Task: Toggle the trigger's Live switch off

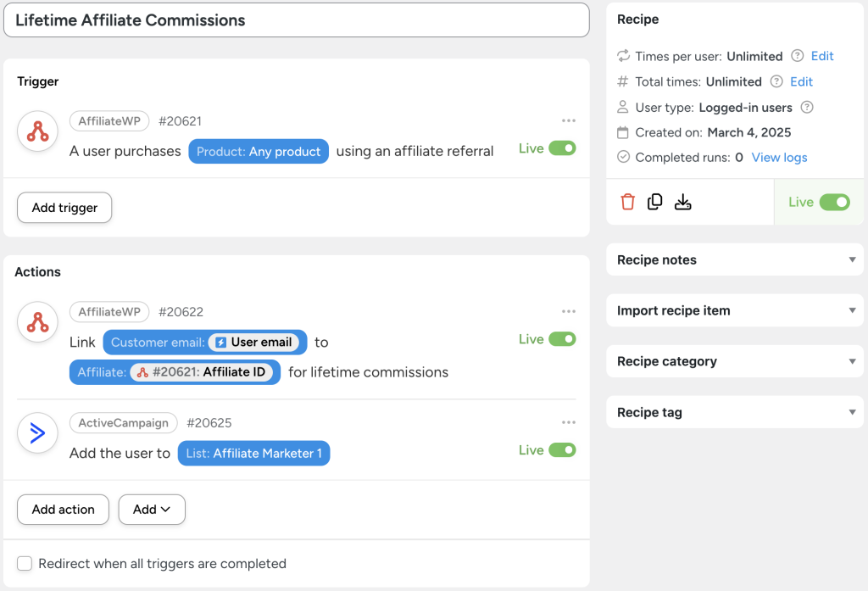Action: tap(562, 148)
